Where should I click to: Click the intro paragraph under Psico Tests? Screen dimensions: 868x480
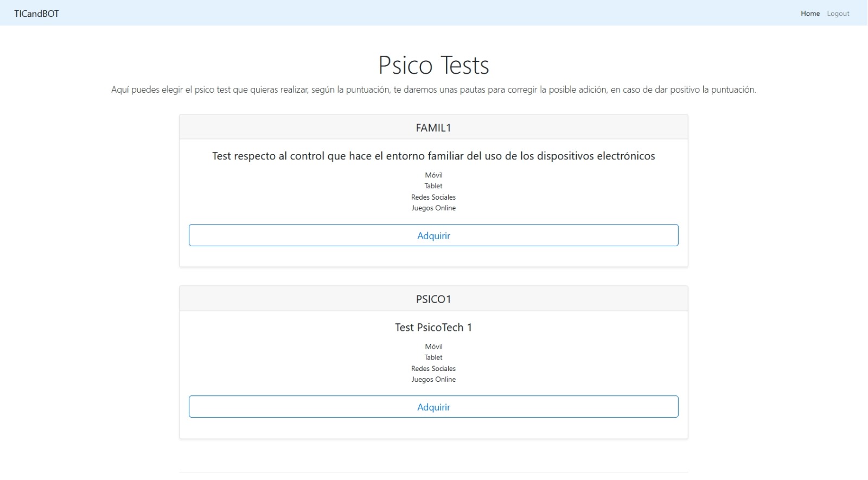[x=433, y=90]
